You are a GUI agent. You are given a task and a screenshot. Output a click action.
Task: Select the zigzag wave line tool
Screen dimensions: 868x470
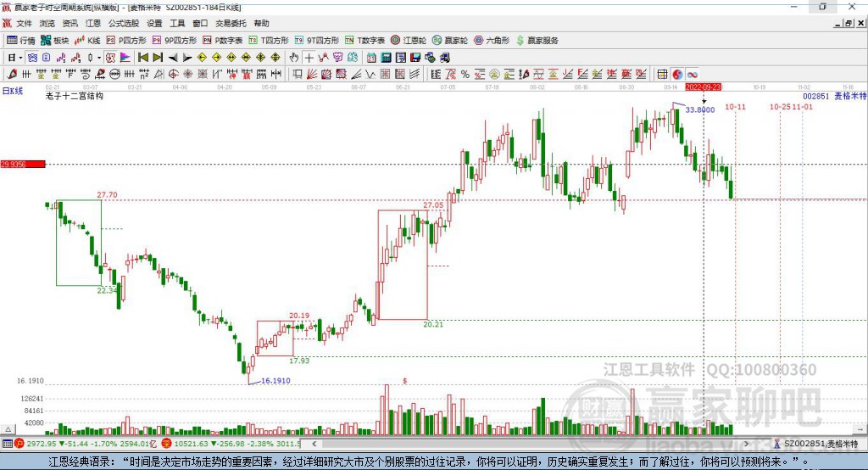[370, 75]
